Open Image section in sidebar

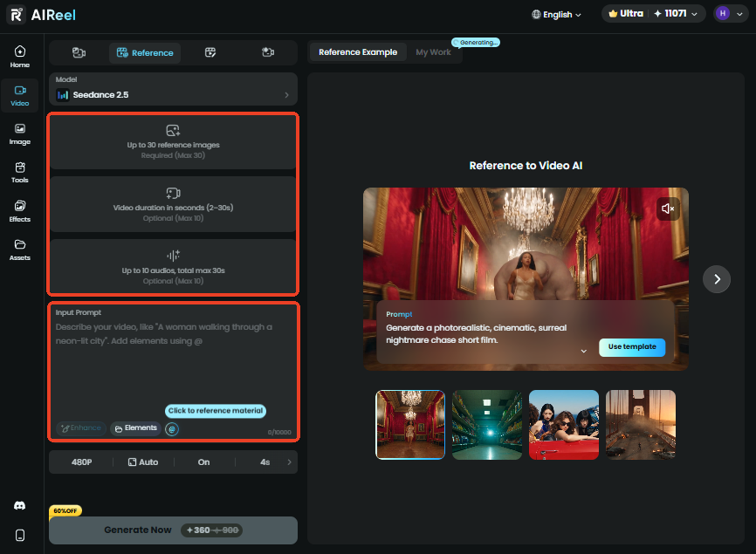pos(20,134)
